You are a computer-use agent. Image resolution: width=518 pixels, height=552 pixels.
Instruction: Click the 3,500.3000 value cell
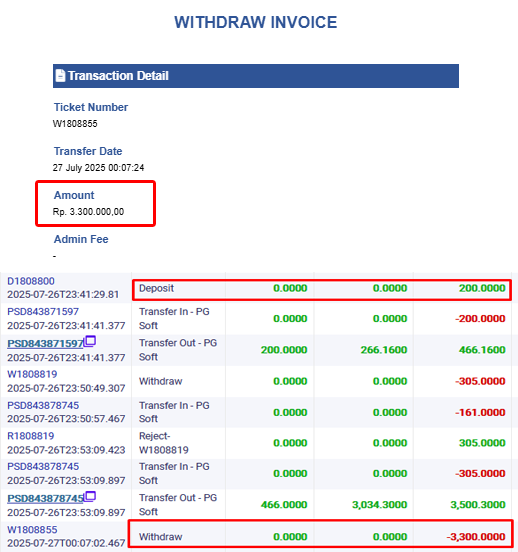tap(478, 505)
